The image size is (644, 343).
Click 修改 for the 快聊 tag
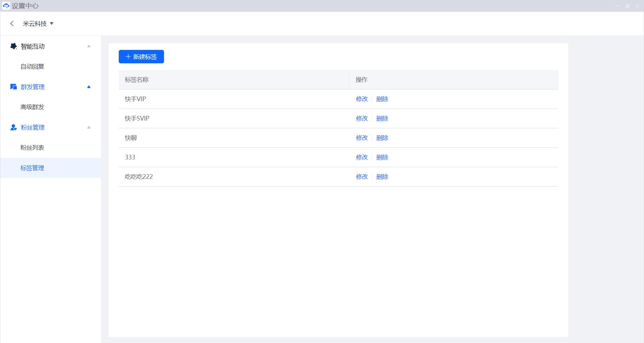(x=362, y=138)
